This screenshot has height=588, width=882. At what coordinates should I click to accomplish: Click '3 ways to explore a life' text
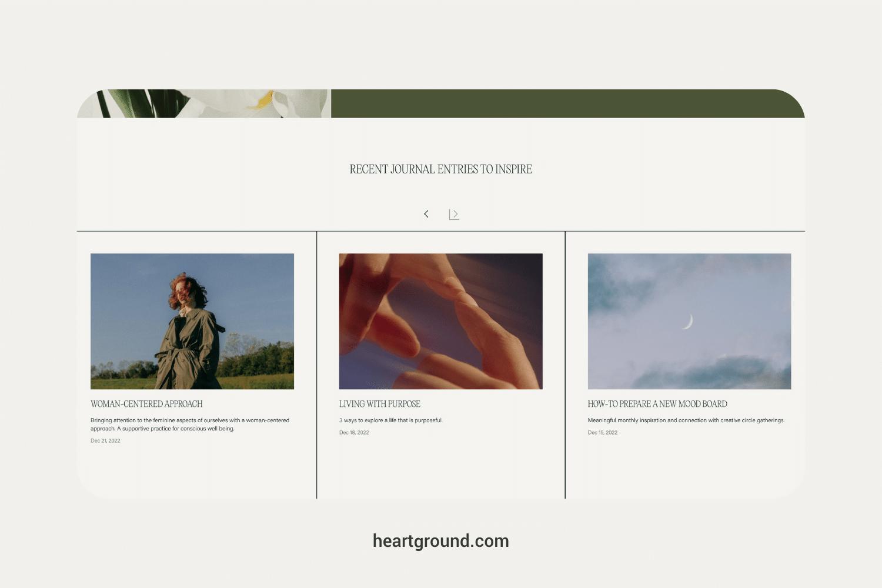pos(391,420)
